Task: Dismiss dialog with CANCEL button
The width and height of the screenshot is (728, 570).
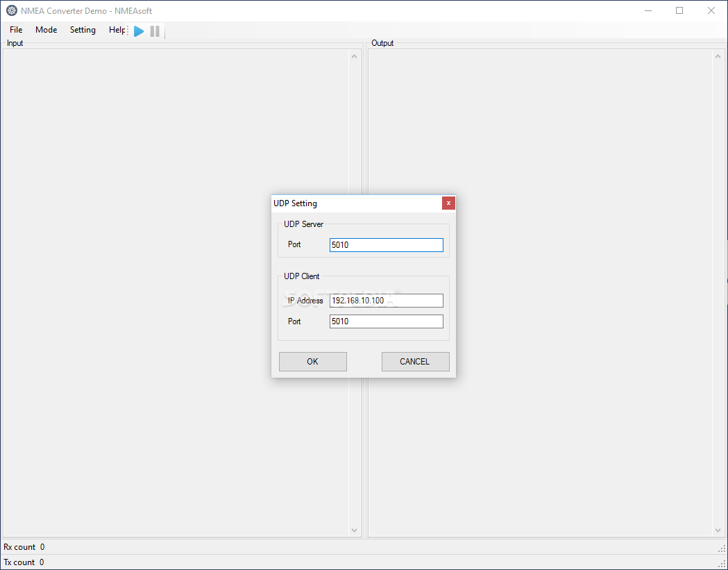Action: pyautogui.click(x=415, y=362)
